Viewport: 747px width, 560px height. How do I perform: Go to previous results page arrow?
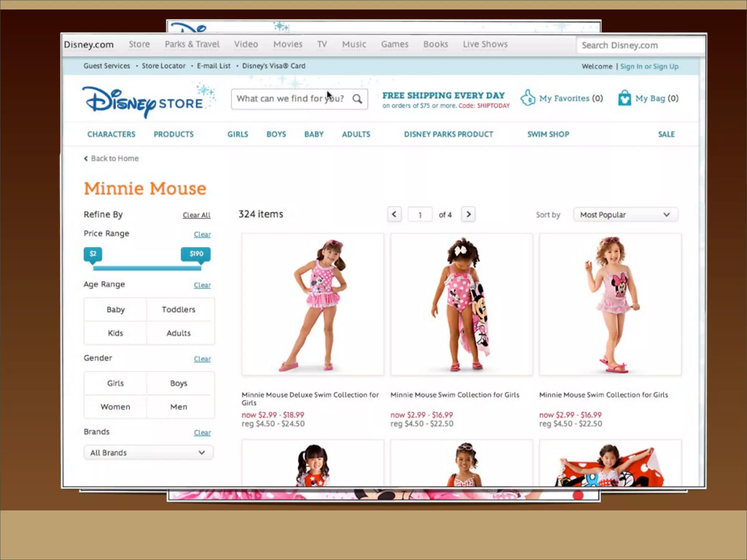(x=394, y=214)
